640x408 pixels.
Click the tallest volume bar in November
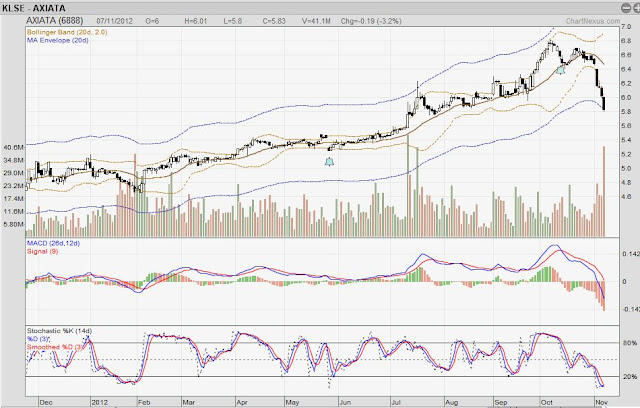click(604, 191)
